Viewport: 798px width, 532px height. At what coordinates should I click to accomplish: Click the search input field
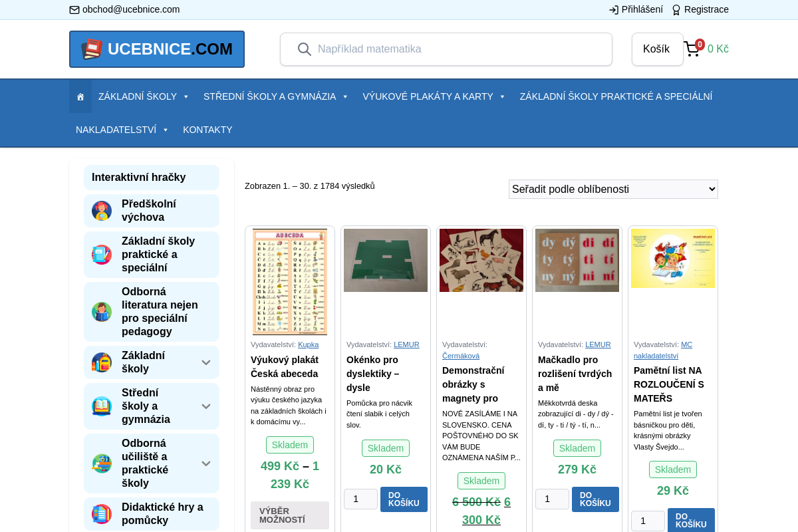click(x=459, y=49)
